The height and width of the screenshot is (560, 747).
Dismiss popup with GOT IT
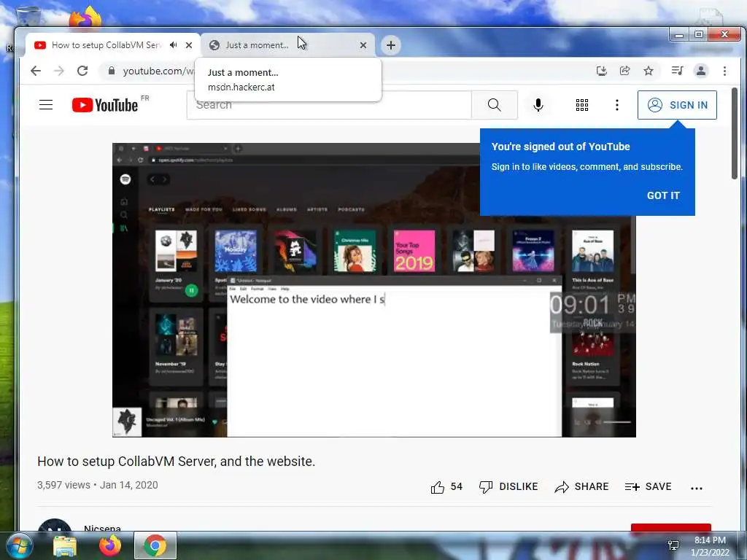pyautogui.click(x=663, y=195)
